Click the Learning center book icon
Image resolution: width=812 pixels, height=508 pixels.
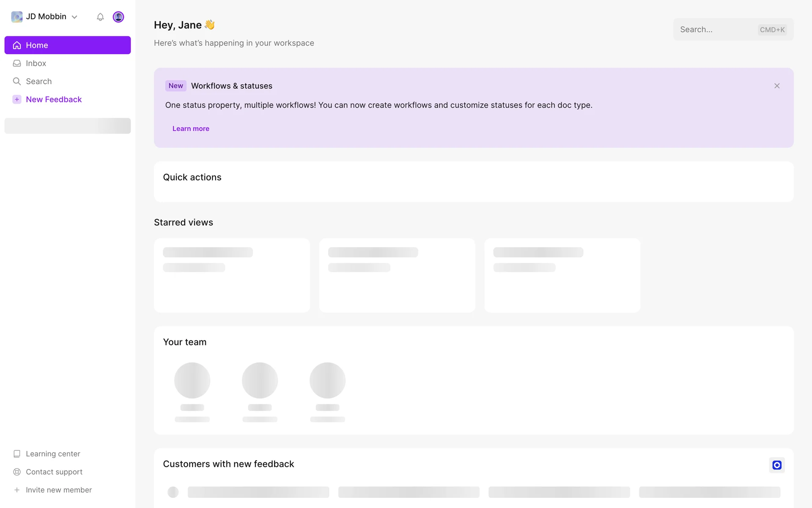point(17,454)
